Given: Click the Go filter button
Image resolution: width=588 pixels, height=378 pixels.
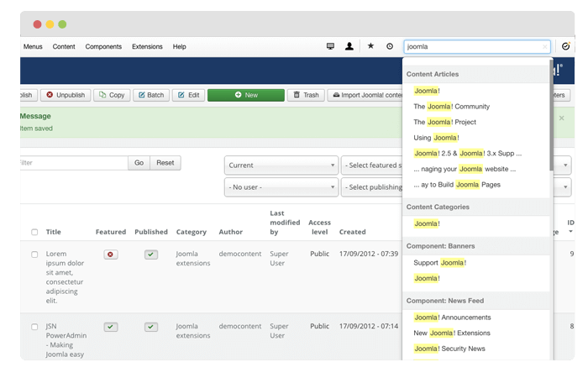Looking at the screenshot, I should pos(139,163).
